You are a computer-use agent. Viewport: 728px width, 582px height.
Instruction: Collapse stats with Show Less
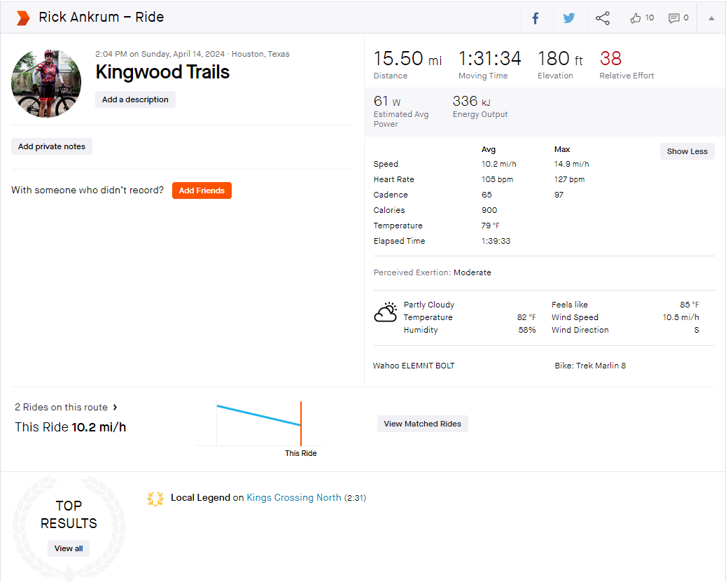tap(687, 151)
